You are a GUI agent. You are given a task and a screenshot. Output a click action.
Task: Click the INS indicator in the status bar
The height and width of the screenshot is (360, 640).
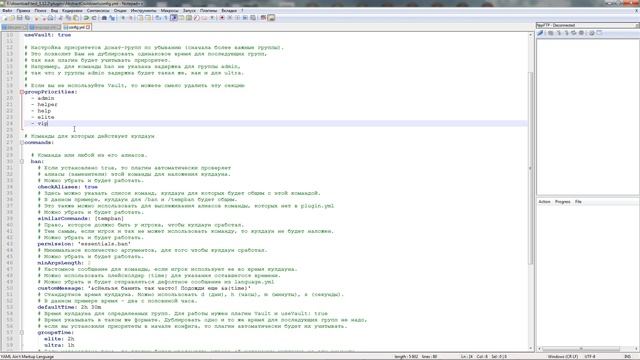628,357
